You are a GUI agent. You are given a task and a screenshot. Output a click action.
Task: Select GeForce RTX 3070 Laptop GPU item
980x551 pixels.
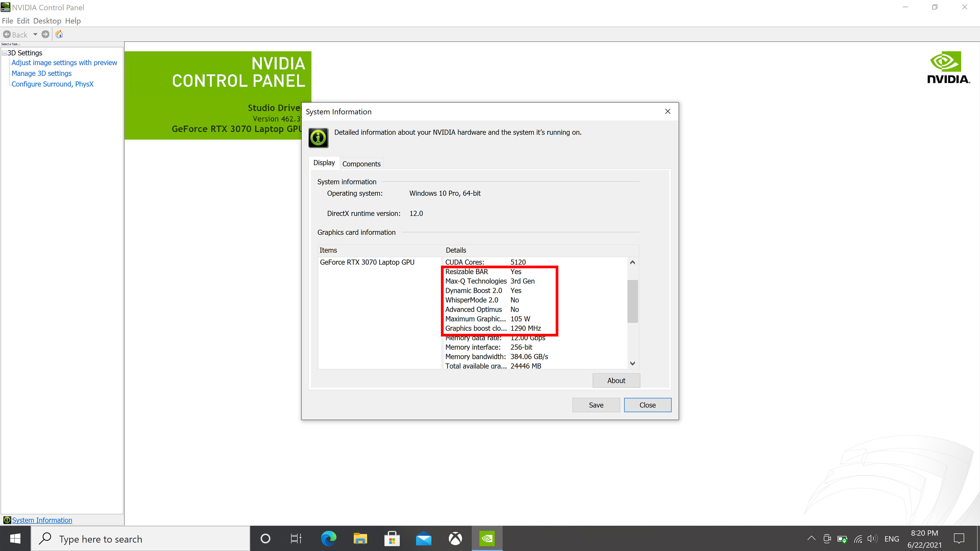coord(367,262)
